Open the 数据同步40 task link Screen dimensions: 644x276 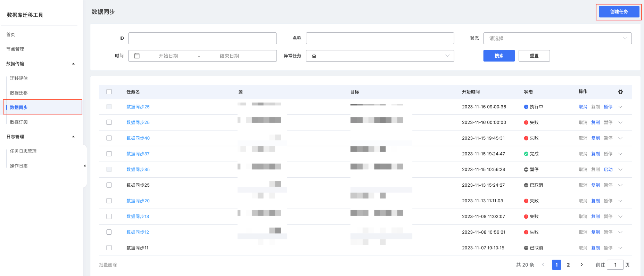pos(138,138)
